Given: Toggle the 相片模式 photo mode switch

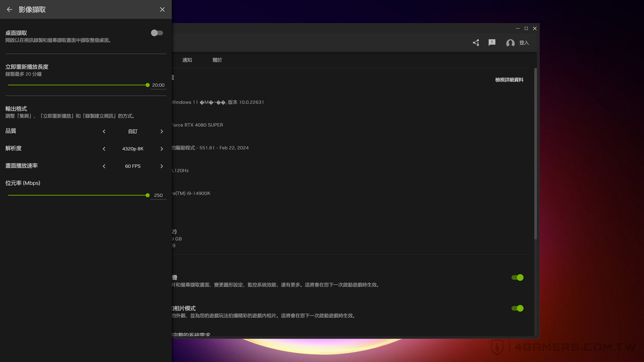Looking at the screenshot, I should 517,308.
